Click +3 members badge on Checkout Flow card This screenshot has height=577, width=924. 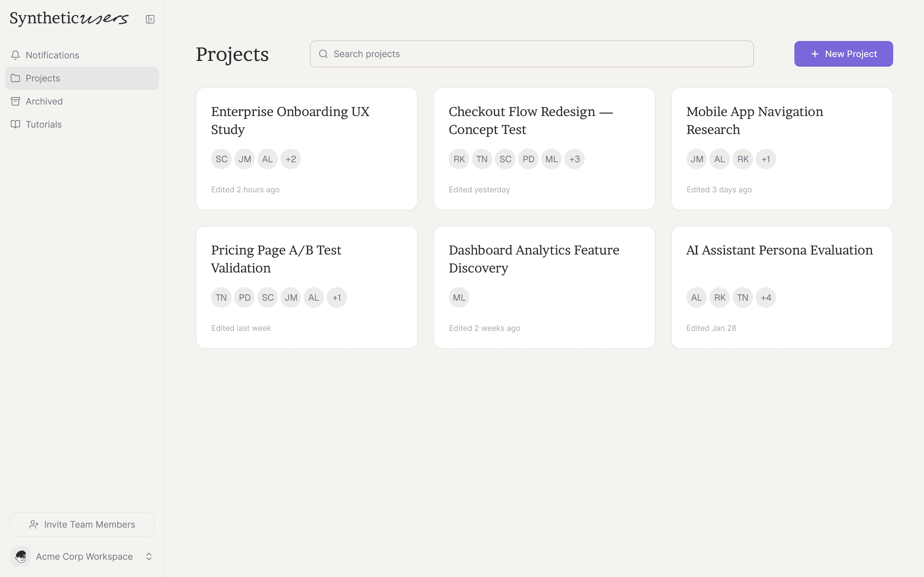tap(574, 159)
